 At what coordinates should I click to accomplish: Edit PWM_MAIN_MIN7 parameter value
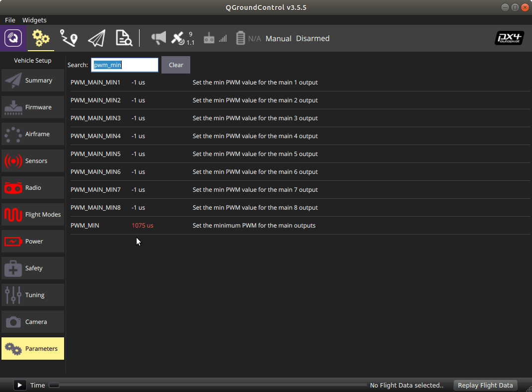[x=138, y=190]
